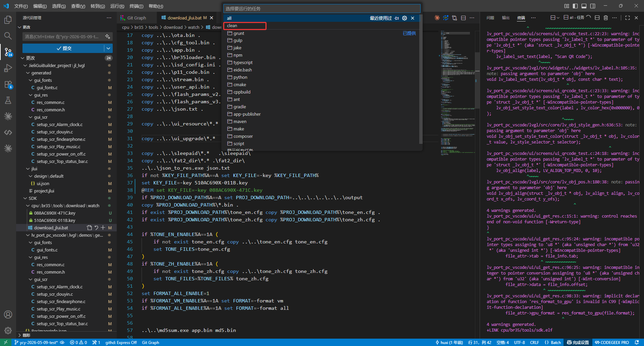
Task: Click the orange starburst editor toolbar icon
Action: (437, 18)
